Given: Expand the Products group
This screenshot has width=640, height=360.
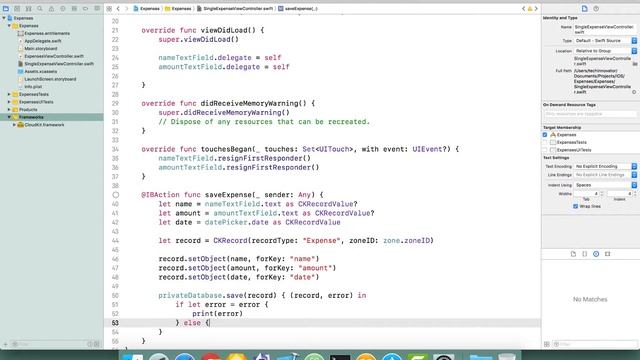Looking at the screenshot, I should tap(9, 109).
